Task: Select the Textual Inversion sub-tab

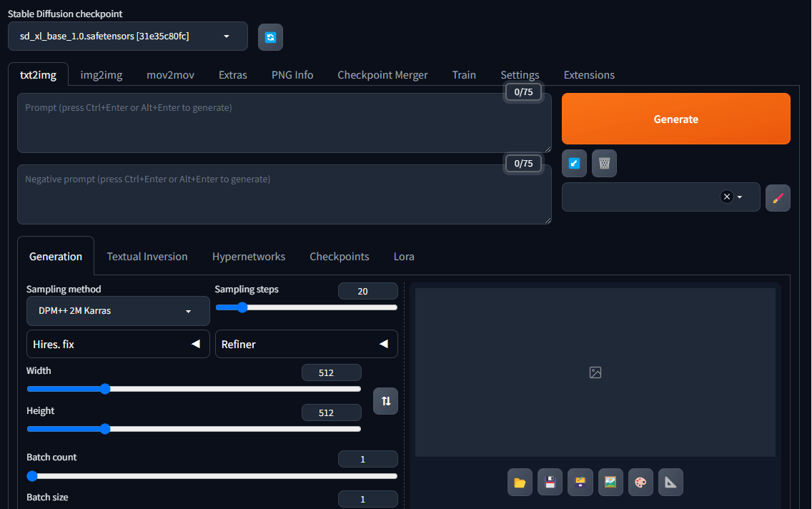Action: [x=147, y=257]
